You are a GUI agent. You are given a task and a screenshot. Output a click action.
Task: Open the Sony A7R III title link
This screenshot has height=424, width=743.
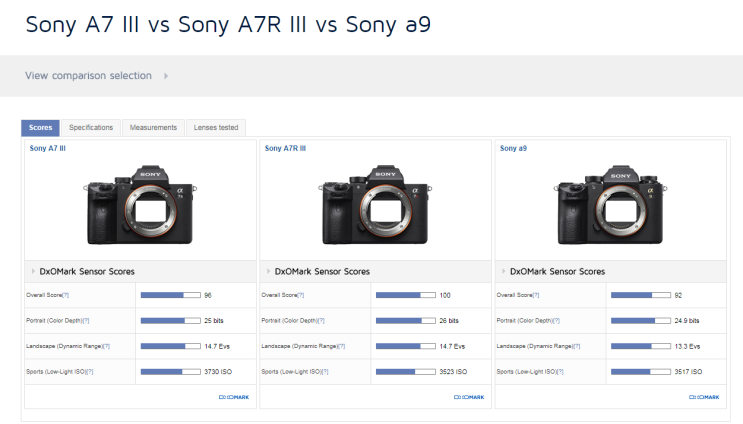(x=285, y=148)
